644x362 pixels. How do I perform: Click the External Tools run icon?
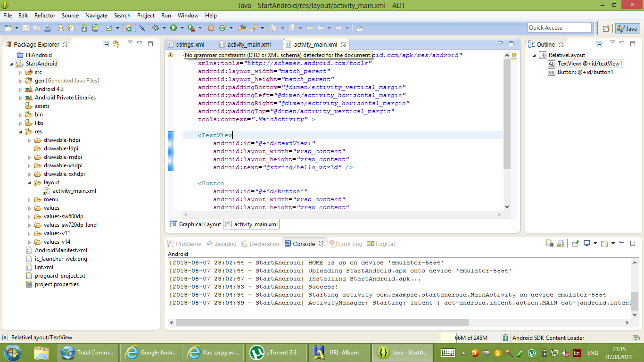(x=191, y=28)
